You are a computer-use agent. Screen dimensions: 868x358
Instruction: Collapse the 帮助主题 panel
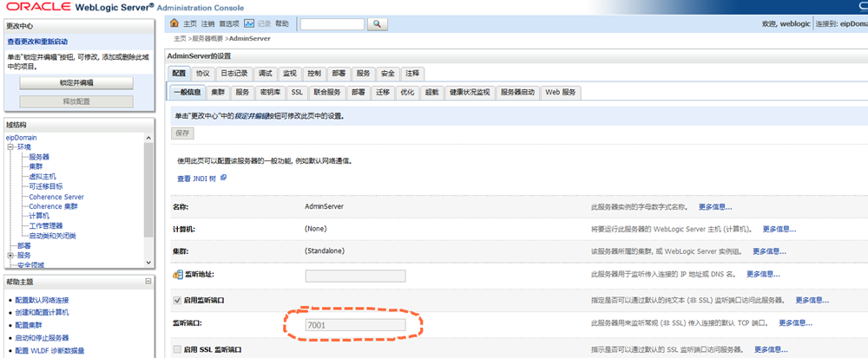pyautogui.click(x=148, y=281)
